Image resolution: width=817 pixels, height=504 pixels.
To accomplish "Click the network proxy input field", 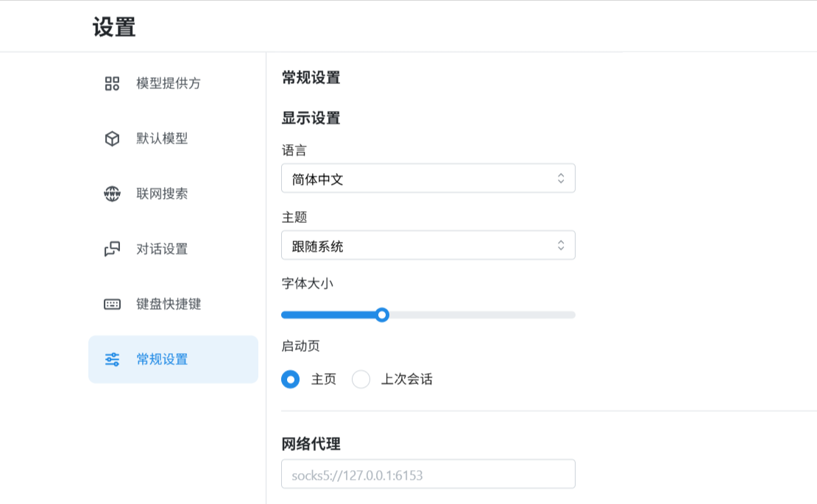I will point(428,474).
